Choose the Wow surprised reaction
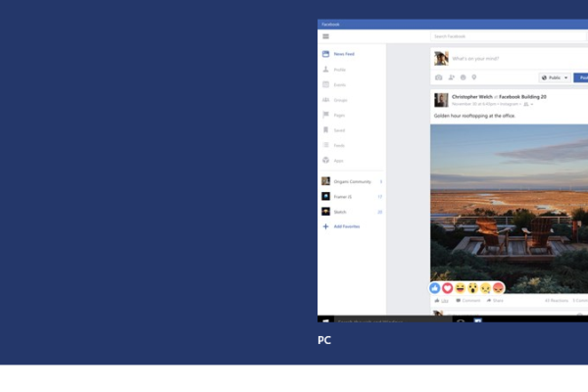Screen dimensions: 588x392 click(473, 288)
